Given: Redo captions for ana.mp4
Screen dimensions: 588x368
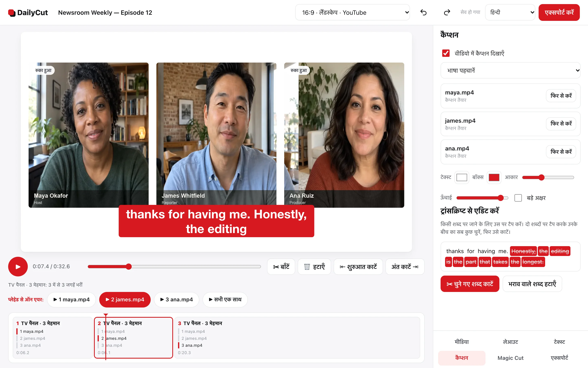Looking at the screenshot, I should point(561,152).
